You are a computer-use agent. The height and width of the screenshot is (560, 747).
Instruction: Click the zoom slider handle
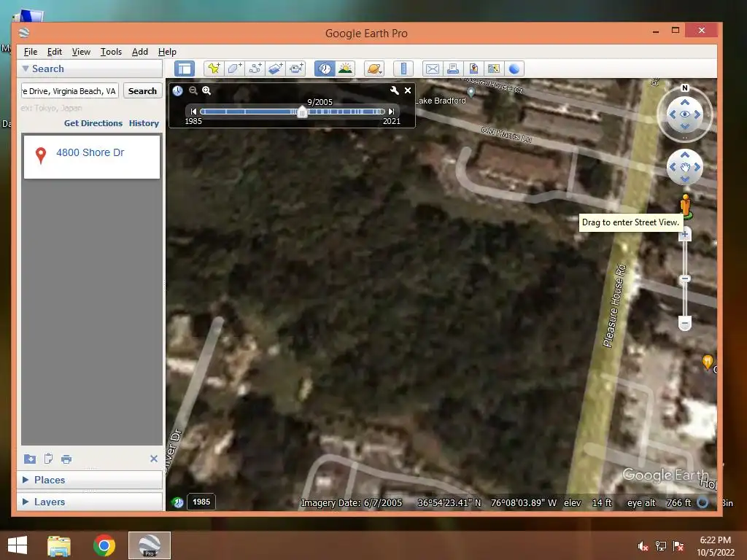tap(684, 279)
